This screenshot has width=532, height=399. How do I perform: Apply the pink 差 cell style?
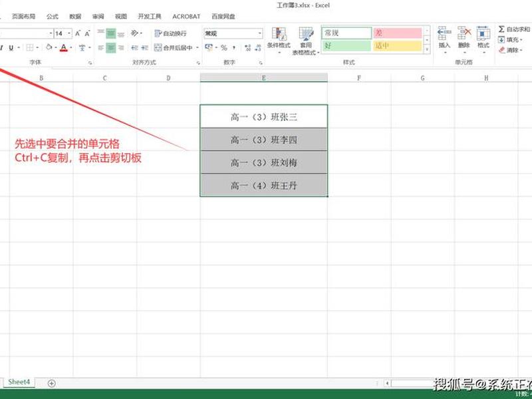tap(398, 33)
